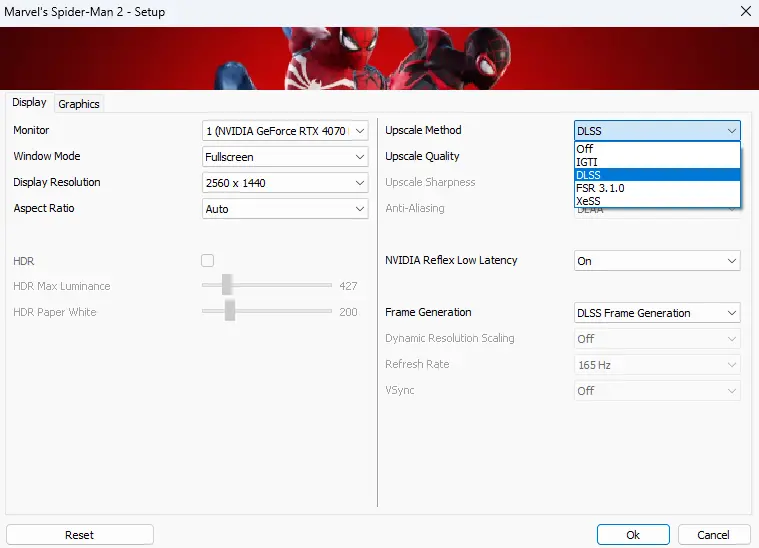Click the Frame Generation label
The width and height of the screenshot is (759, 548).
[428, 312]
